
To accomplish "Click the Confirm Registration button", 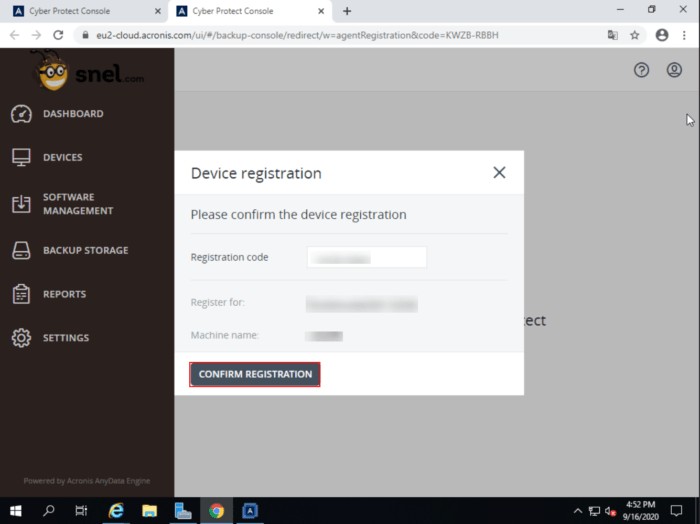I will [255, 374].
